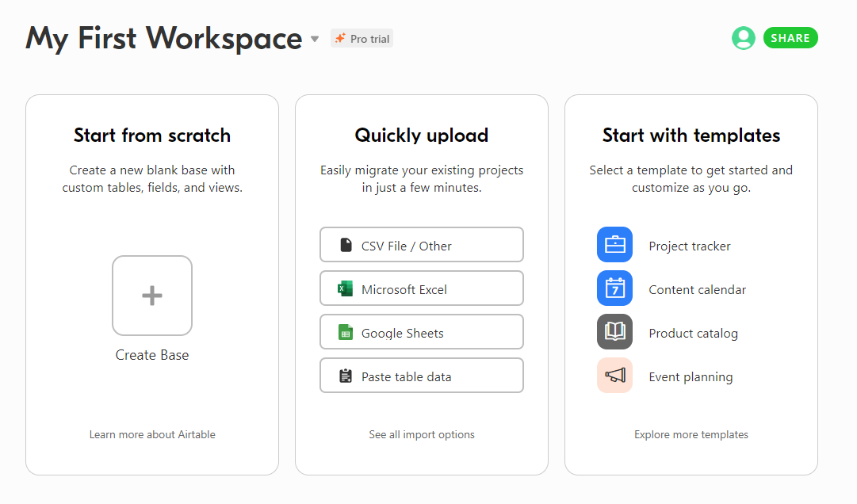Image resolution: width=857 pixels, height=504 pixels.
Task: Choose the Google Sheets import option
Action: tap(422, 332)
